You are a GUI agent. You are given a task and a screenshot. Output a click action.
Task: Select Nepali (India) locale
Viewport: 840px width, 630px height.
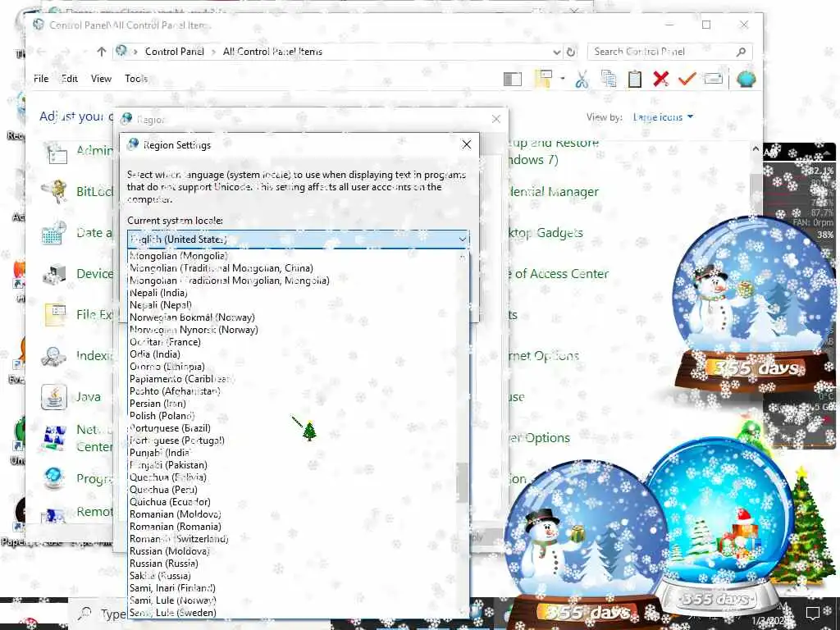[293, 293]
